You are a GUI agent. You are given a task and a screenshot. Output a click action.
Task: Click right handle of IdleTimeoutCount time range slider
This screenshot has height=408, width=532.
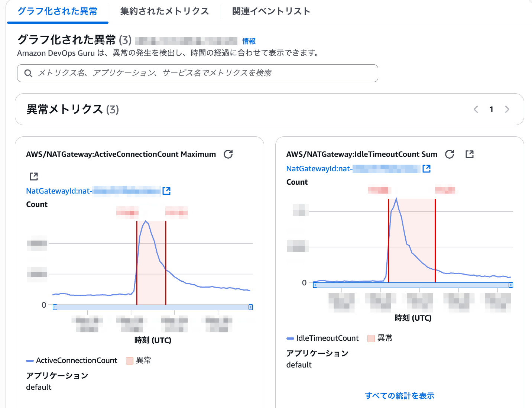click(511, 285)
